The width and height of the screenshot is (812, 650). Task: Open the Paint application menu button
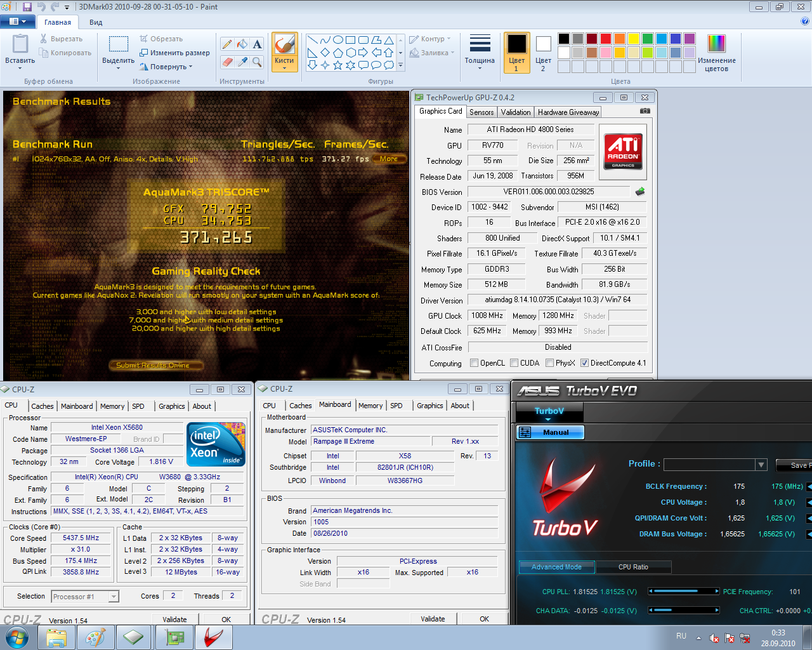point(18,22)
